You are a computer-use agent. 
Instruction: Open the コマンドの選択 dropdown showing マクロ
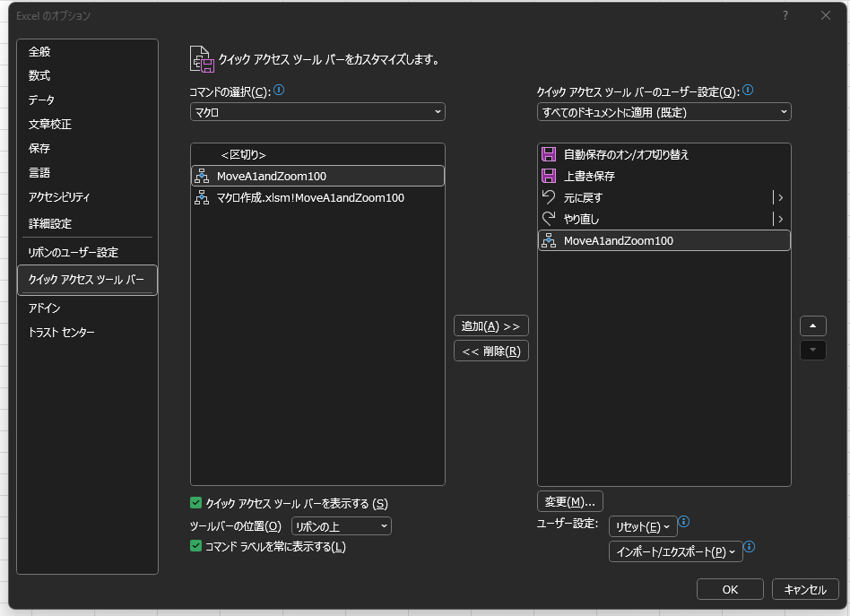pyautogui.click(x=317, y=112)
